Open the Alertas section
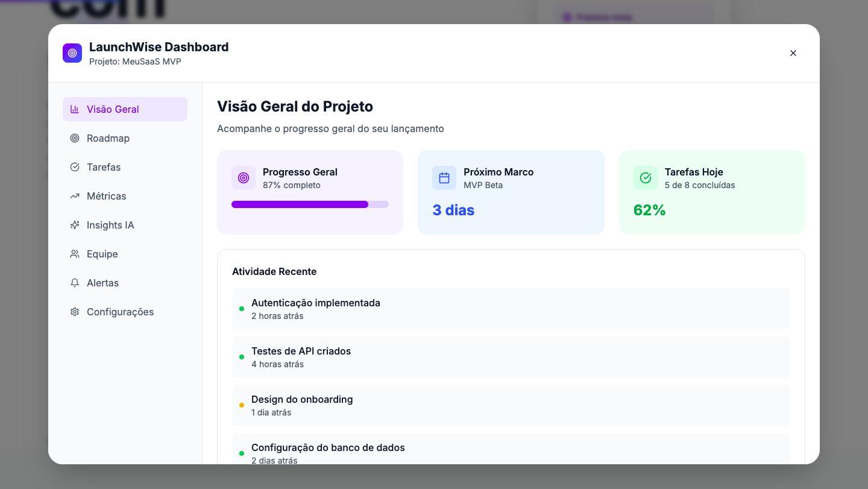This screenshot has width=868, height=489. [x=125, y=283]
